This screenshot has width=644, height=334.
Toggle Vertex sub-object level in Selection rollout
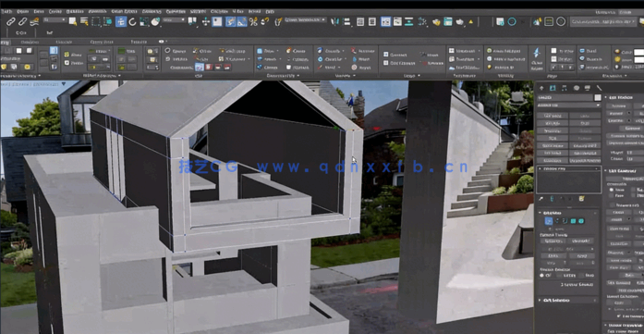pos(549,221)
